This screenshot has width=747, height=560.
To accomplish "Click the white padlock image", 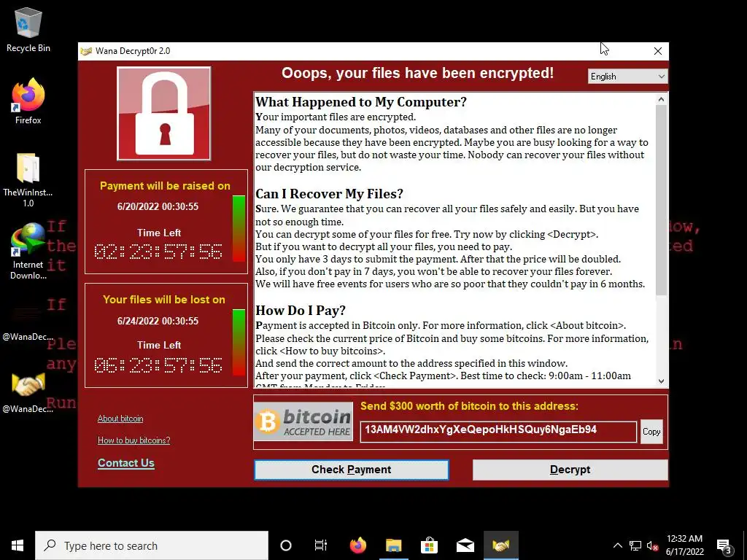I will tap(164, 114).
